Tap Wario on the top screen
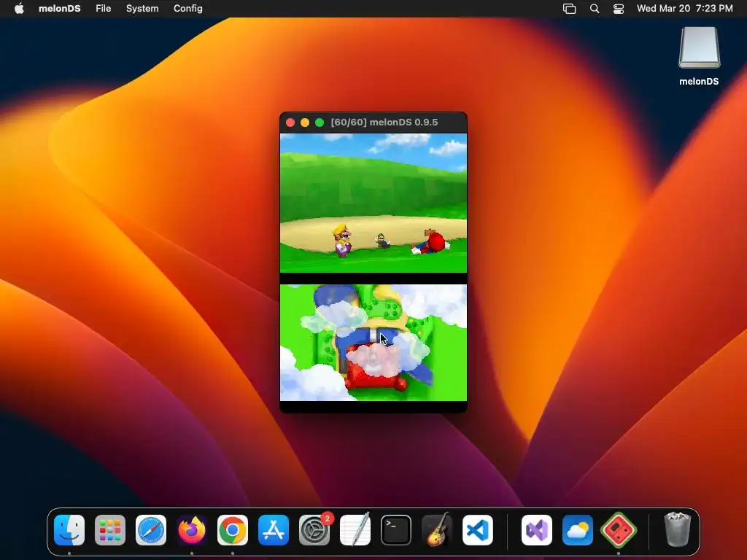 [342, 241]
